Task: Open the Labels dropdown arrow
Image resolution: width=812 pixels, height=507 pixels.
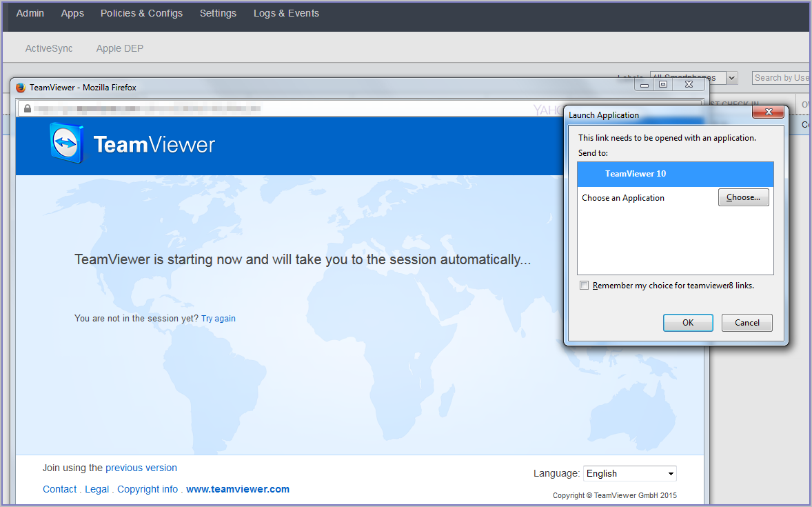Action: coord(732,78)
